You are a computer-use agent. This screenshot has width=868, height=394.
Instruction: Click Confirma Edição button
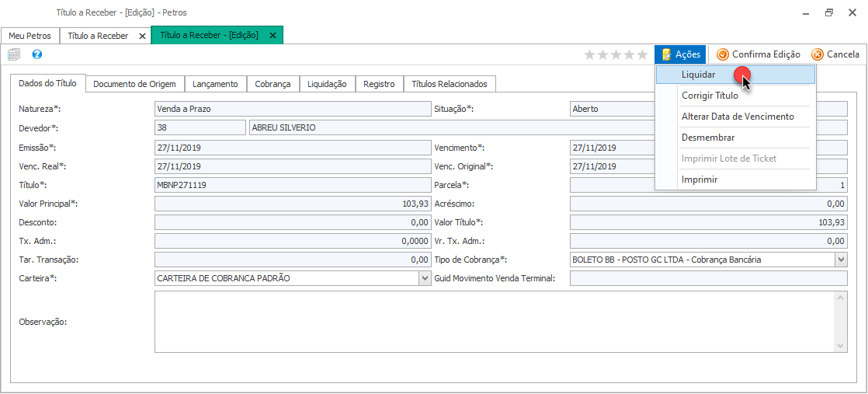[x=758, y=54]
